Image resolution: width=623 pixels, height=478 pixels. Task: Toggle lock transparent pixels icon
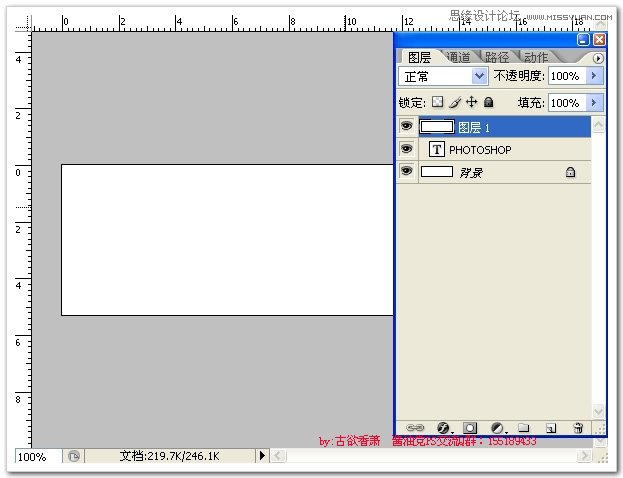(x=437, y=102)
